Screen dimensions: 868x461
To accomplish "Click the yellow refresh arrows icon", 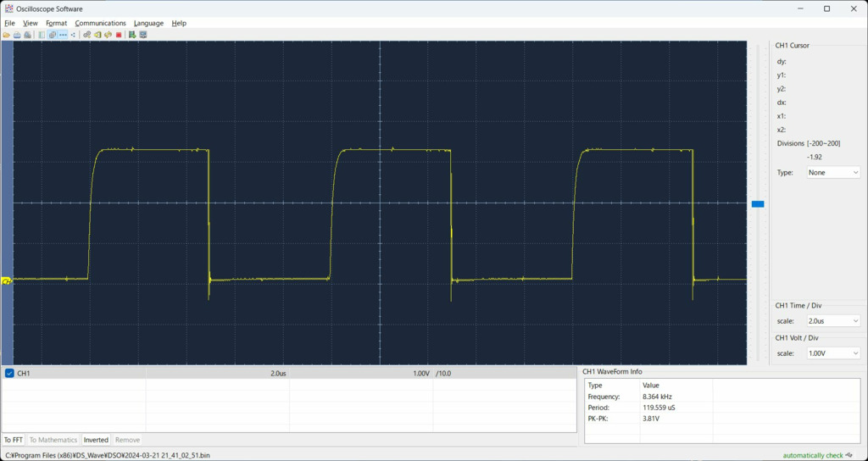I will [108, 34].
